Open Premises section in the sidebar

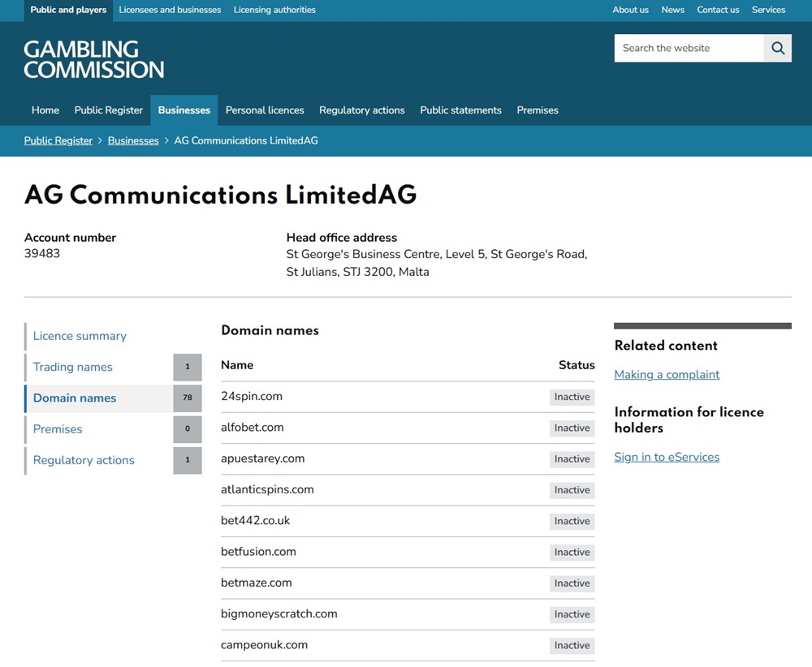[58, 429]
